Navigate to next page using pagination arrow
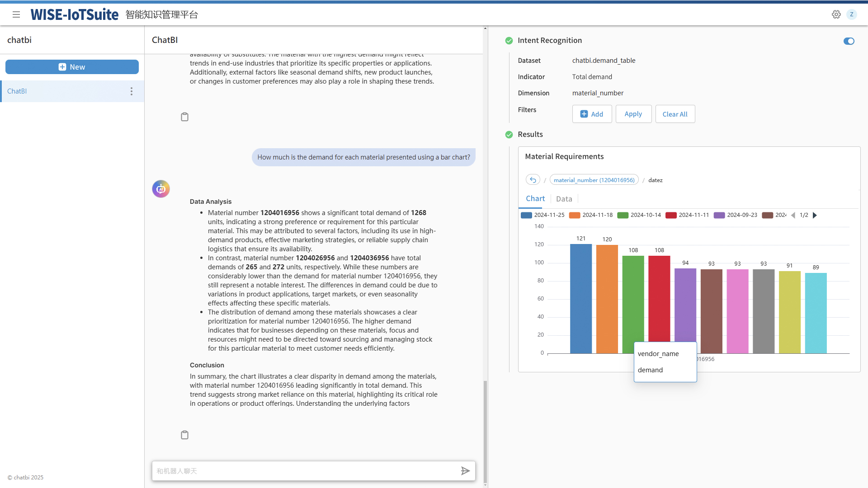Viewport: 868px width, 488px height. [x=815, y=215]
